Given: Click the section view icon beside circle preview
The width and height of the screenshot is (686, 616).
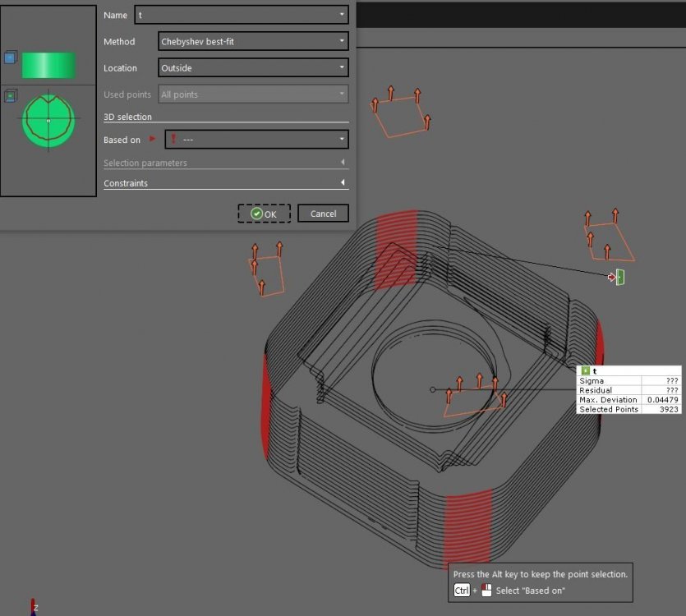Looking at the screenshot, I should coord(10,96).
